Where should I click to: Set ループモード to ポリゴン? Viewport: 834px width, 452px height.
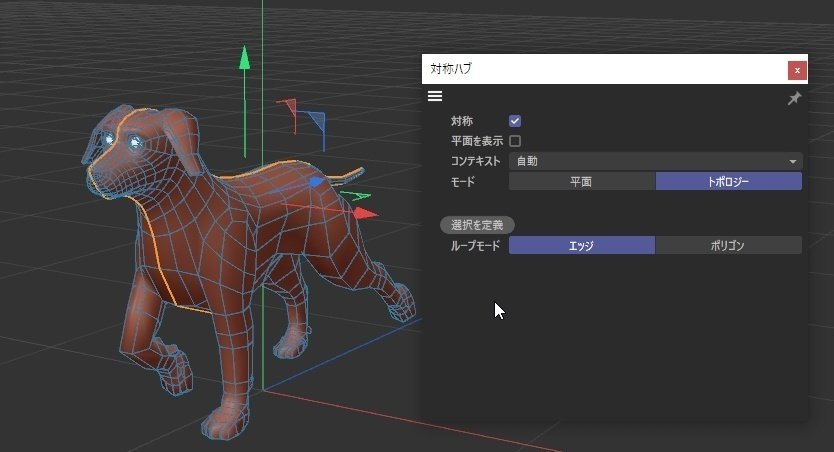729,245
